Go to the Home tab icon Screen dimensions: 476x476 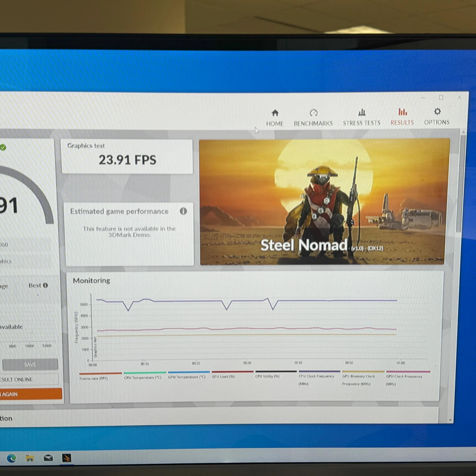(275, 113)
